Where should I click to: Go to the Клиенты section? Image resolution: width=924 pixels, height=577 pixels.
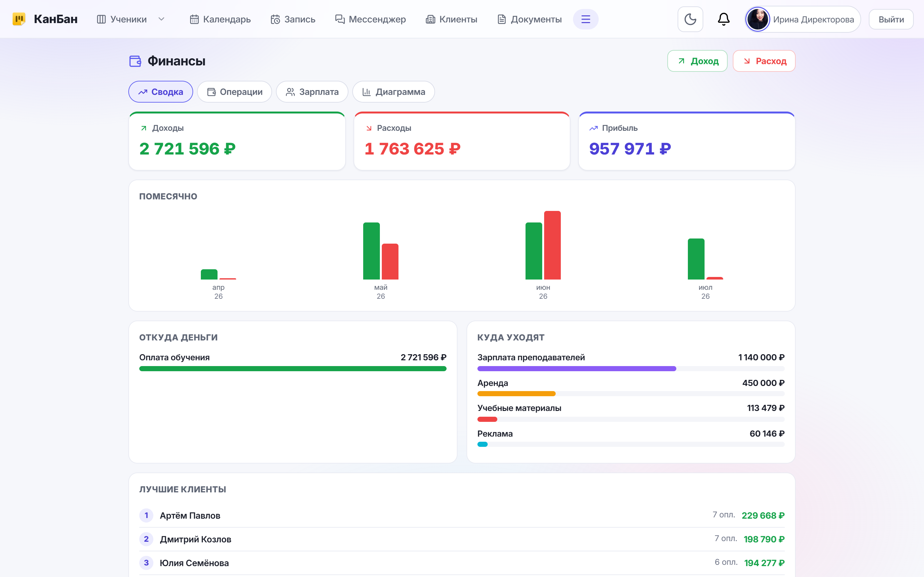(x=451, y=19)
